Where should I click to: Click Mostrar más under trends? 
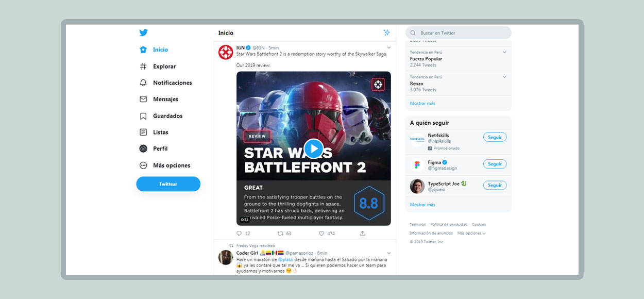422,104
